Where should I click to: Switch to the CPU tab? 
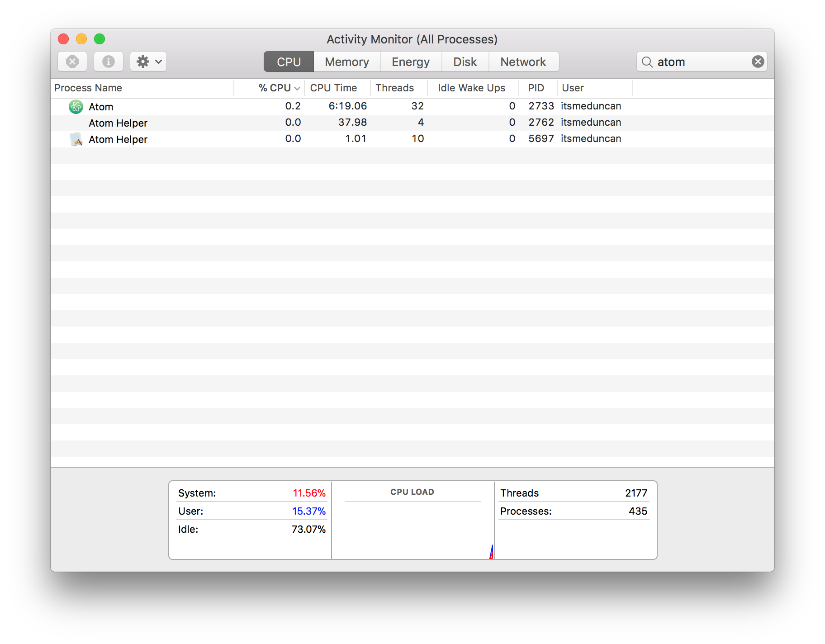pyautogui.click(x=289, y=62)
